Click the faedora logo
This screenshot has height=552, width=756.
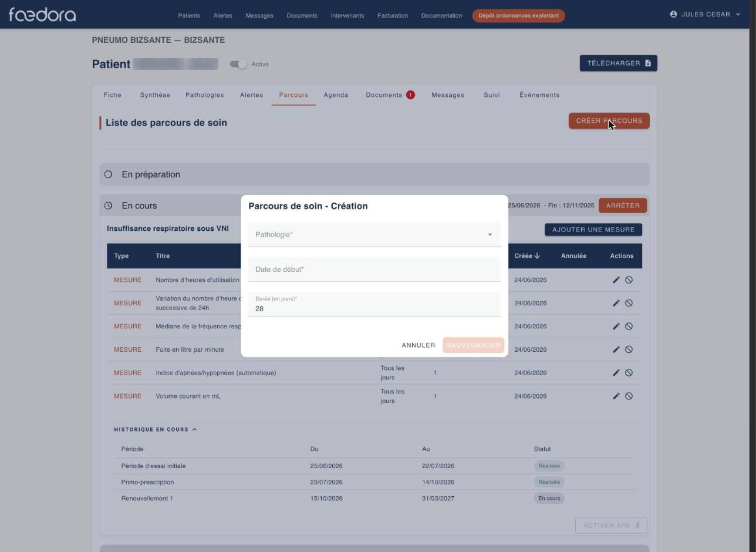[x=42, y=14]
